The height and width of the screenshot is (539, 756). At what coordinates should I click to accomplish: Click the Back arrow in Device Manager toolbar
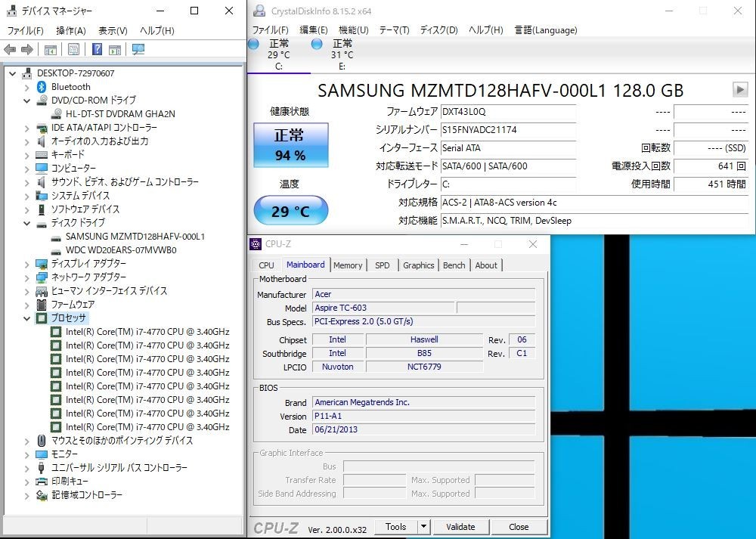[10, 49]
